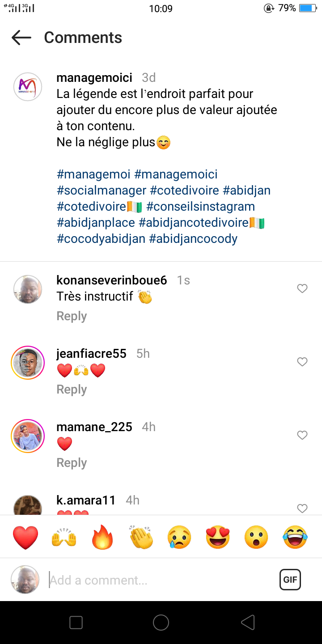The height and width of the screenshot is (644, 322).
Task: Insert the crying face quick emoji
Action: click(x=179, y=537)
